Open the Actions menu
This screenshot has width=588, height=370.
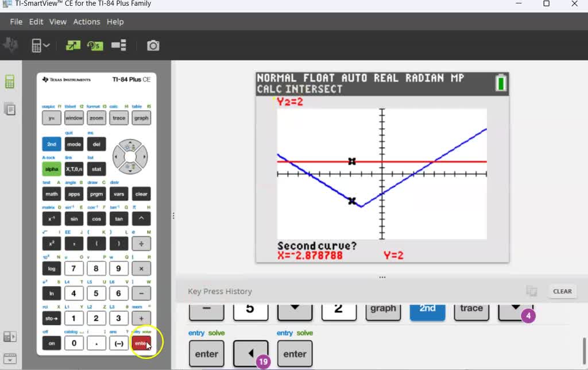87,22
